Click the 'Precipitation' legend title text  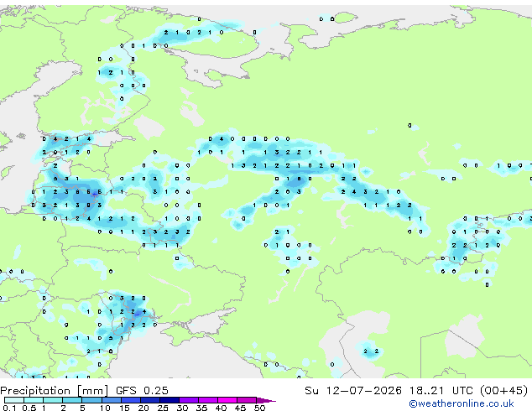(35, 391)
